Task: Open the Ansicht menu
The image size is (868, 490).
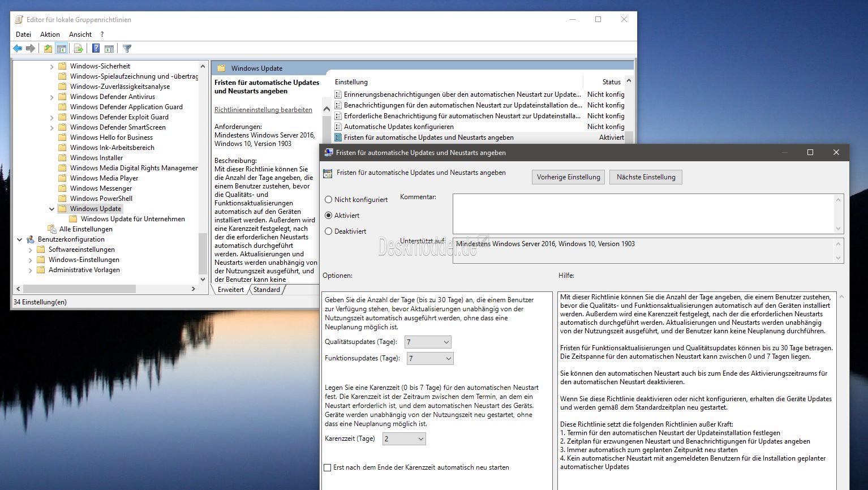Action: click(x=80, y=35)
